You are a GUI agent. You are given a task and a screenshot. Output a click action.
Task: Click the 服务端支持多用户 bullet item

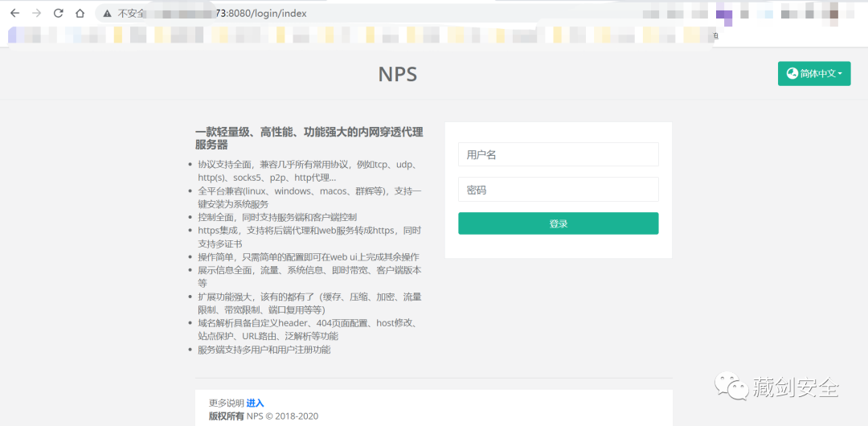(264, 350)
